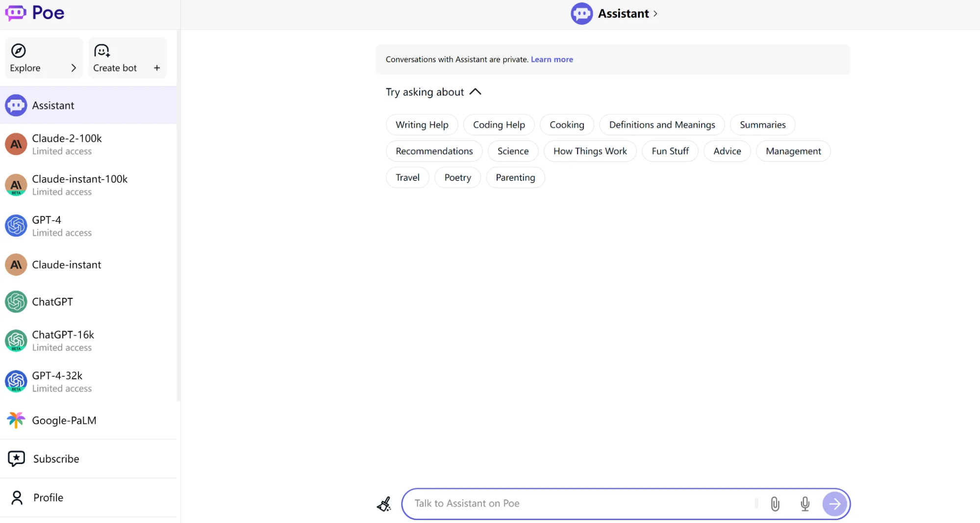Select the Poetry suggestion chip
This screenshot has height=523, width=980.
tap(457, 178)
